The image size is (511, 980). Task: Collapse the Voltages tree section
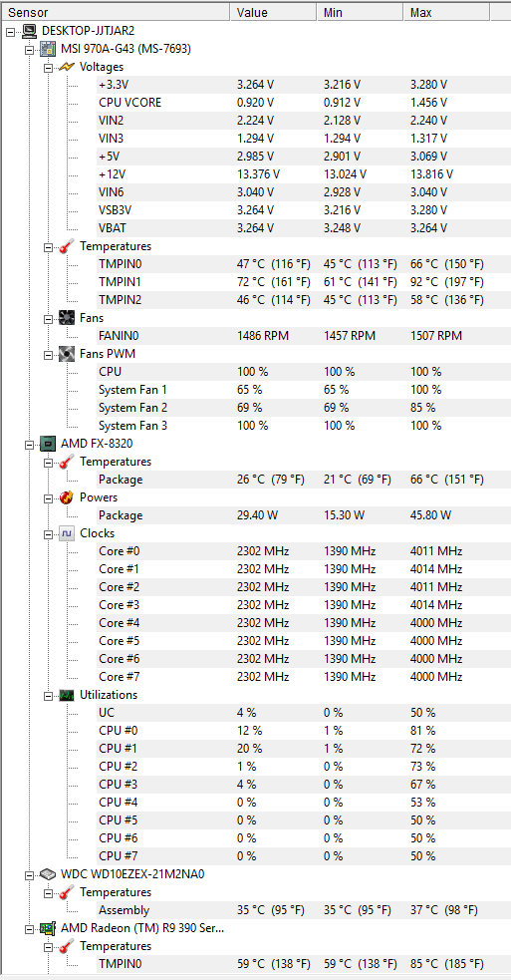pyautogui.click(x=48, y=68)
